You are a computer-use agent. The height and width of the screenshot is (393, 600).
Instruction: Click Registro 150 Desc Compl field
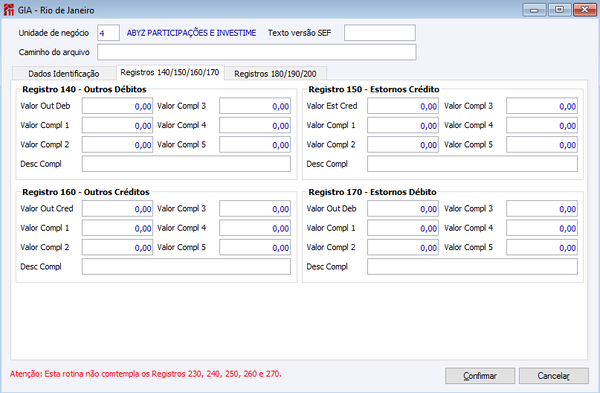pyautogui.click(x=473, y=164)
